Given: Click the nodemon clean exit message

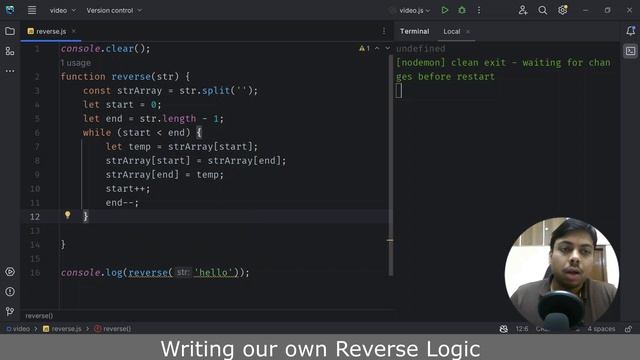Looking at the screenshot, I should tap(503, 70).
